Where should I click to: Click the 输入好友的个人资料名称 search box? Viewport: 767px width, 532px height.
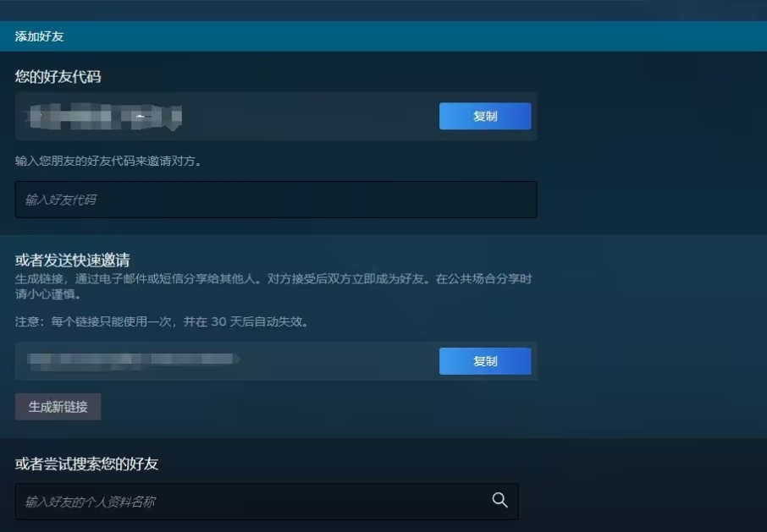coord(254,501)
